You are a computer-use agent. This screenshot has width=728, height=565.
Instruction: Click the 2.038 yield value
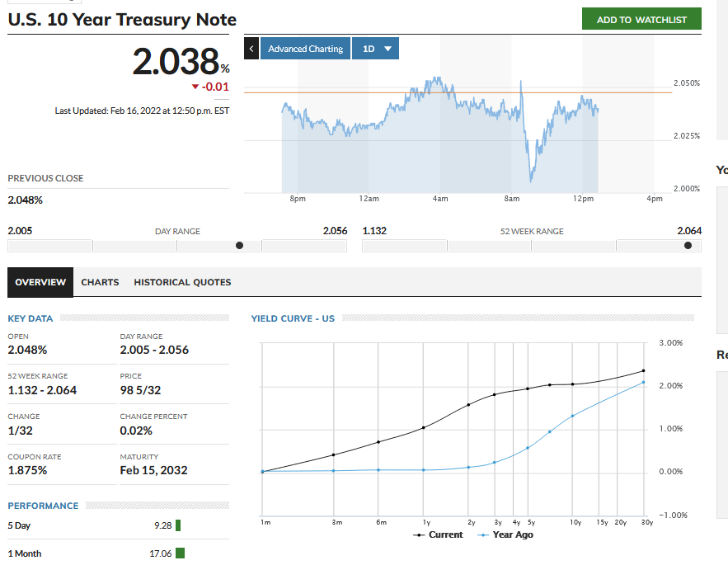tap(176, 61)
